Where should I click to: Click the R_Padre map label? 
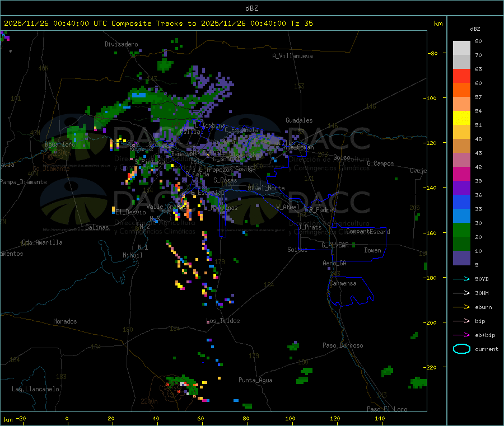321,210
